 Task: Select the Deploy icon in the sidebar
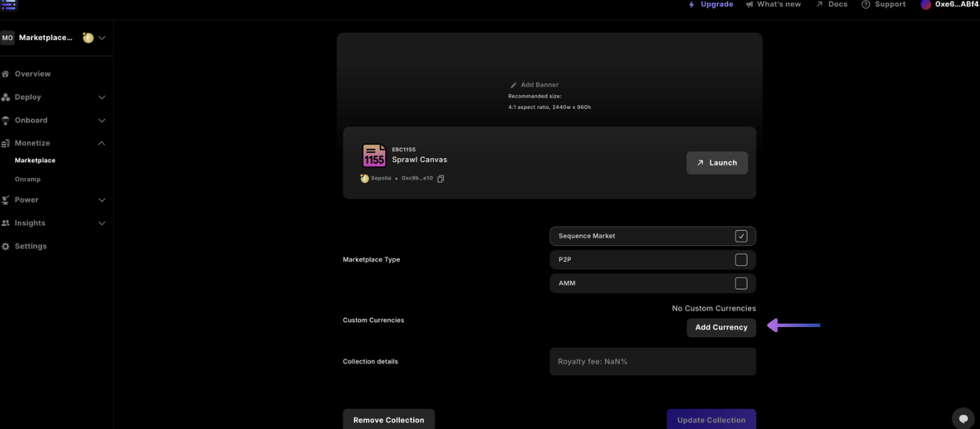click(6, 97)
